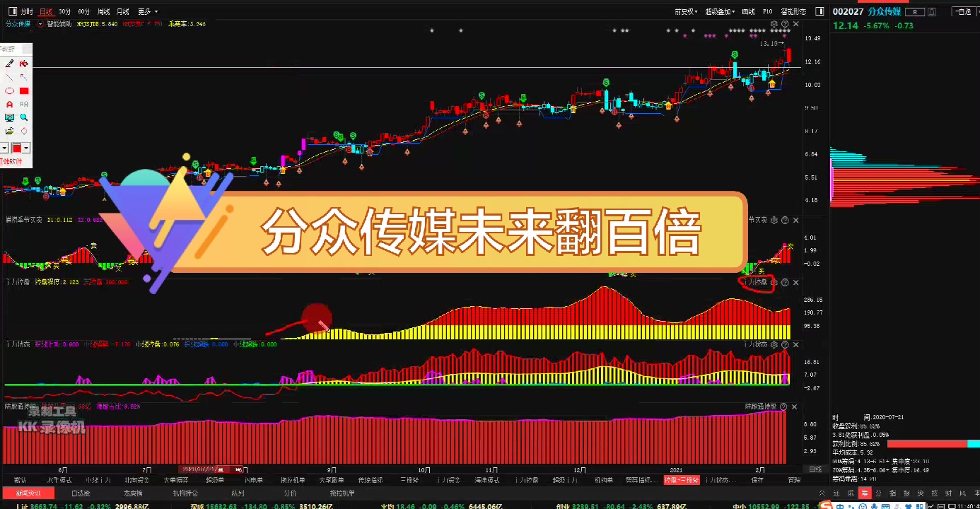Viewport: 980px width, 509px height.
Task: Toggle the left panel layout icon before 分时
Action: point(12,11)
